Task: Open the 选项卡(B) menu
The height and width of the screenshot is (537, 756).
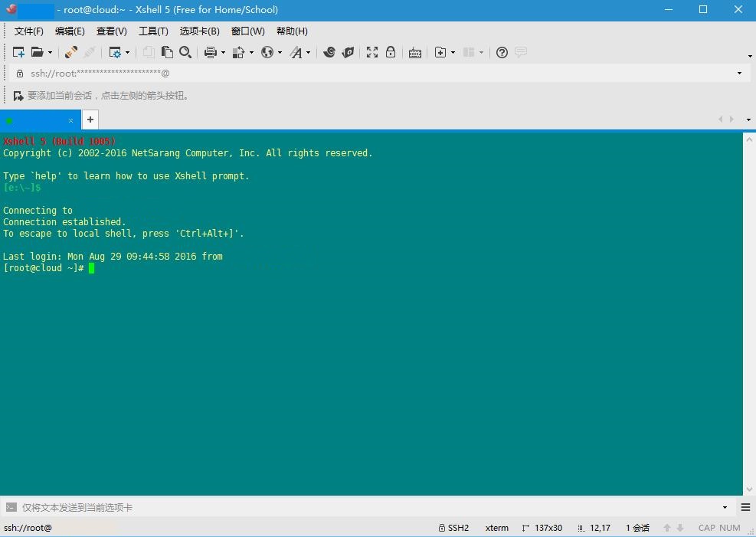Action: coord(200,31)
